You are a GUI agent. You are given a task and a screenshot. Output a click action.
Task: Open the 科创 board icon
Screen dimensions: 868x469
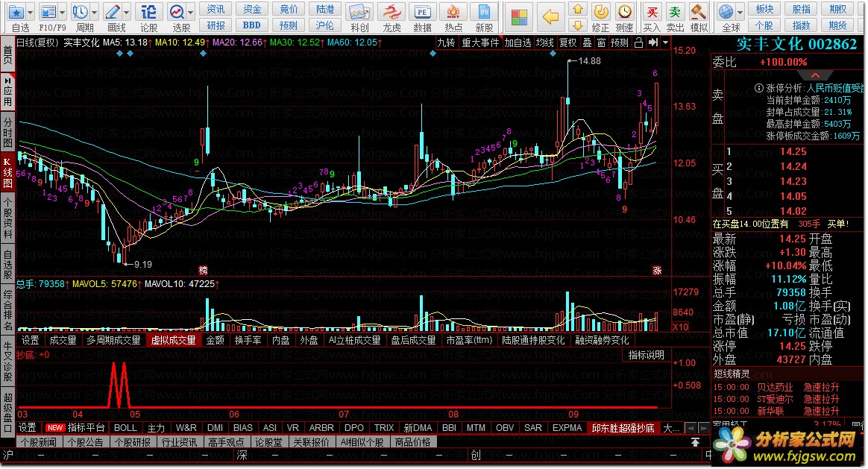(359, 12)
